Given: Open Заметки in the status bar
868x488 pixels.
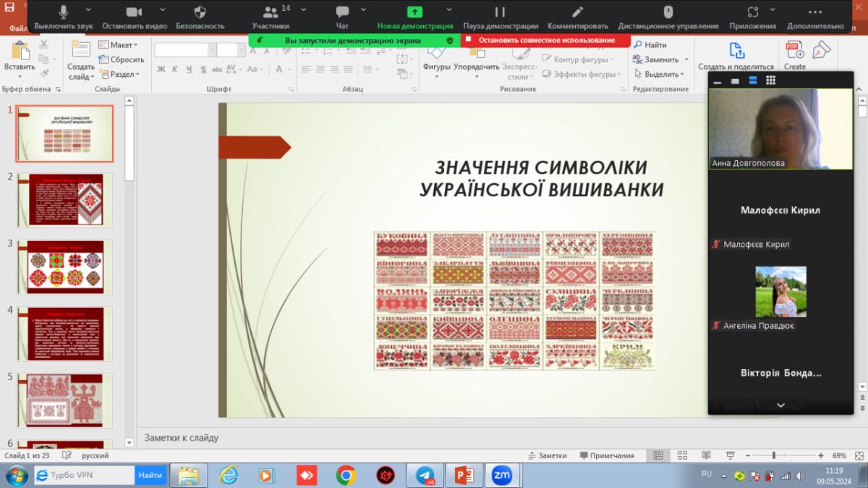Looking at the screenshot, I should pyautogui.click(x=547, y=455).
